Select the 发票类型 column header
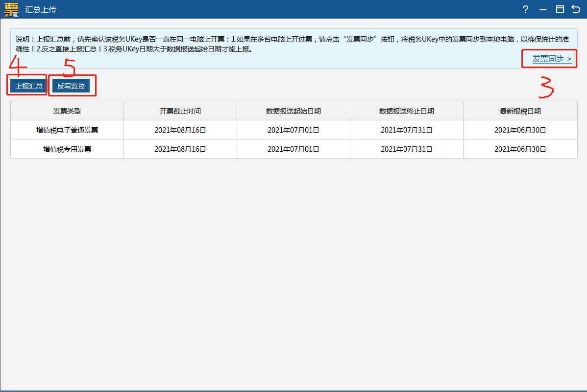 click(x=67, y=110)
